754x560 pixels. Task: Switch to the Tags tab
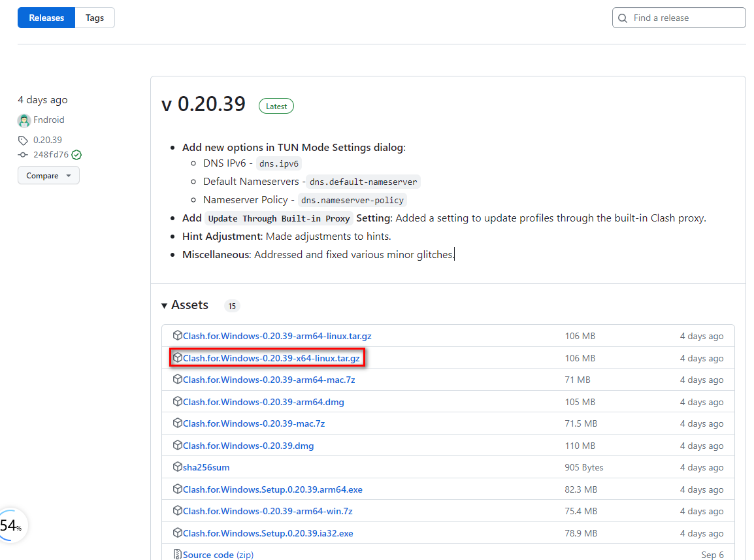(x=95, y=18)
